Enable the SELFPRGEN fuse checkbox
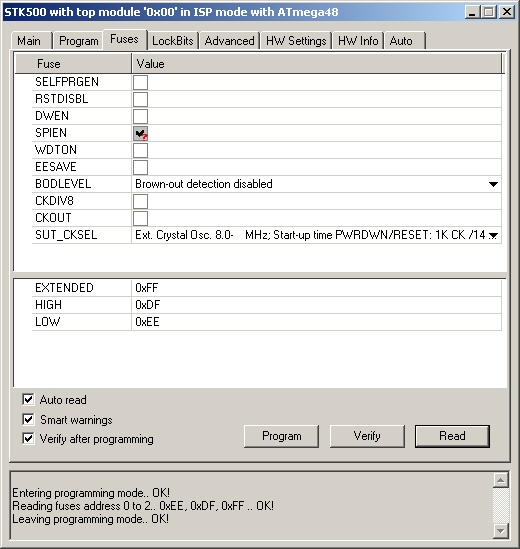 (x=140, y=82)
